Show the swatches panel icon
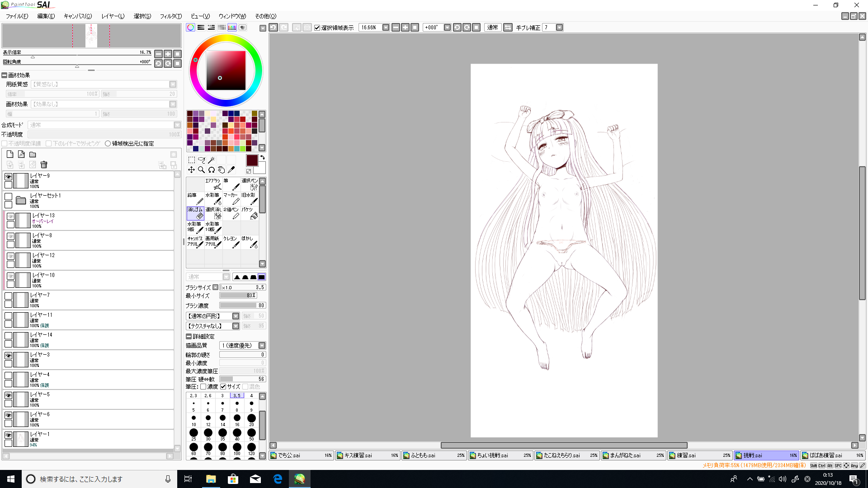 [232, 28]
